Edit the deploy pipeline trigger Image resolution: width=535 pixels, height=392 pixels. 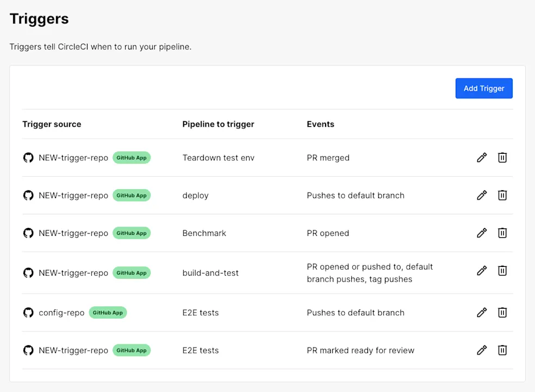[482, 195]
